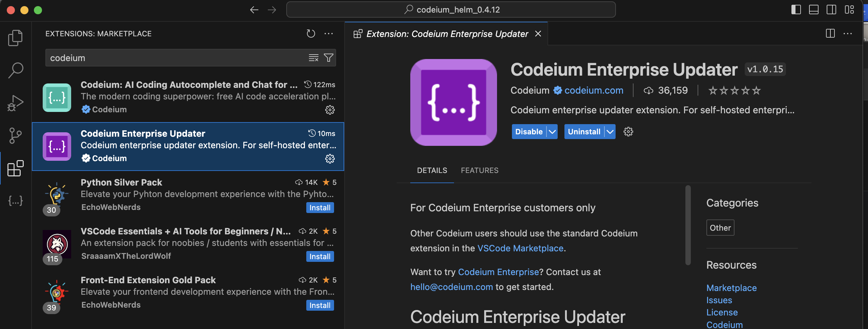
Task: Select the Python Silver Pack extension
Action: point(188,195)
